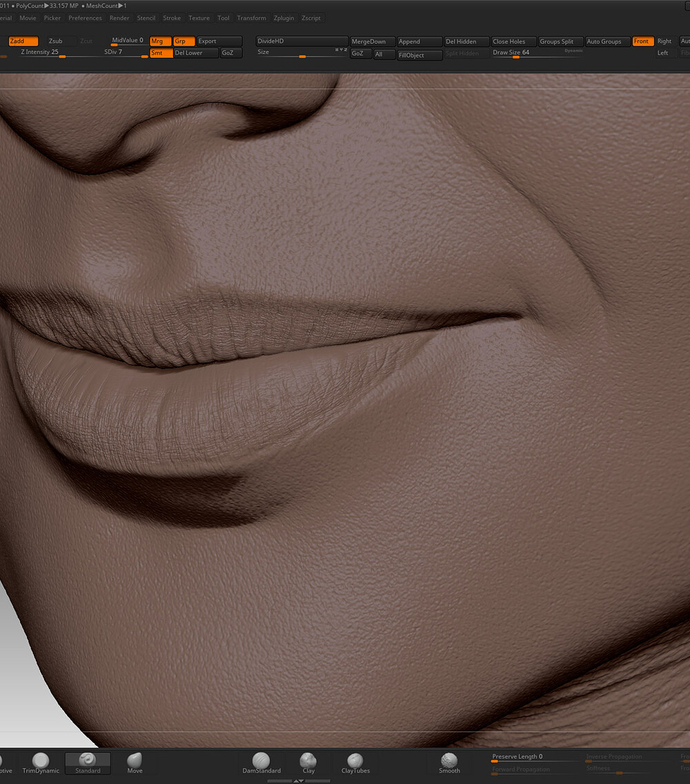
Task: Toggle Dynamic draw size
Action: pos(573,50)
